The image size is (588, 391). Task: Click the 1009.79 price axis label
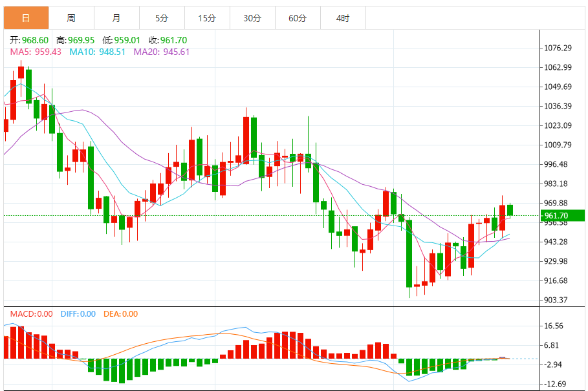point(558,145)
